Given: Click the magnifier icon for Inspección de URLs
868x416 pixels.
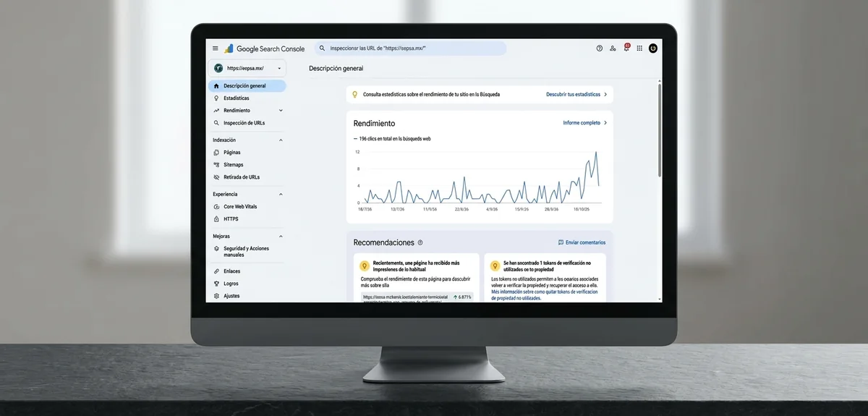Looking at the screenshot, I should pyautogui.click(x=216, y=123).
